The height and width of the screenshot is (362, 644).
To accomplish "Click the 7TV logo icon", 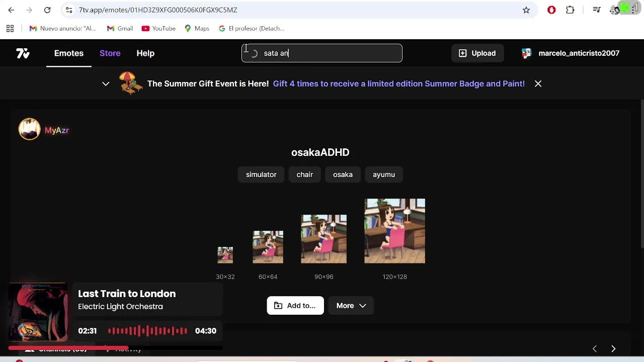I will 23,53.
